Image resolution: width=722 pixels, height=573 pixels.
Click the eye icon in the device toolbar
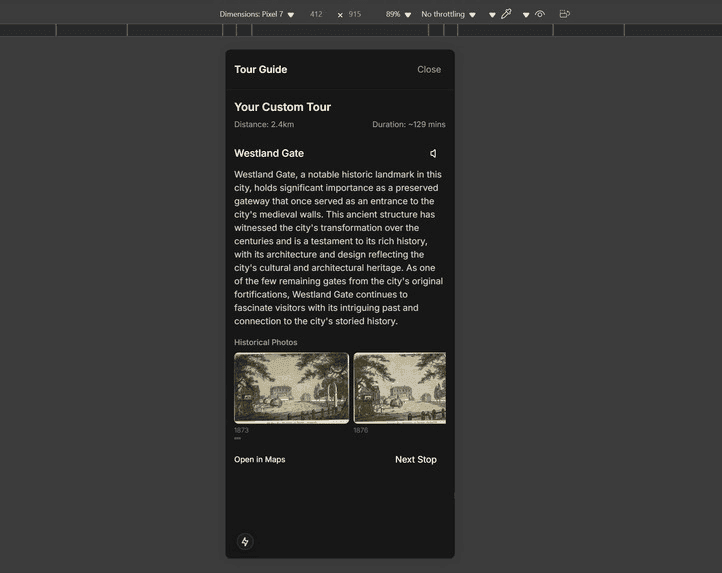tap(540, 14)
